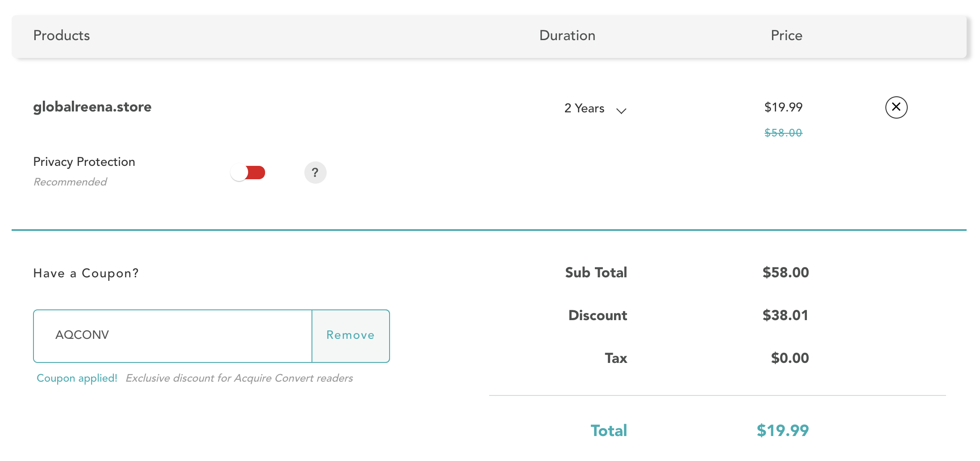Screen dimensions: 980x461
Task: Click the Recommended text under Privacy Protection
Action: pyautogui.click(x=70, y=182)
